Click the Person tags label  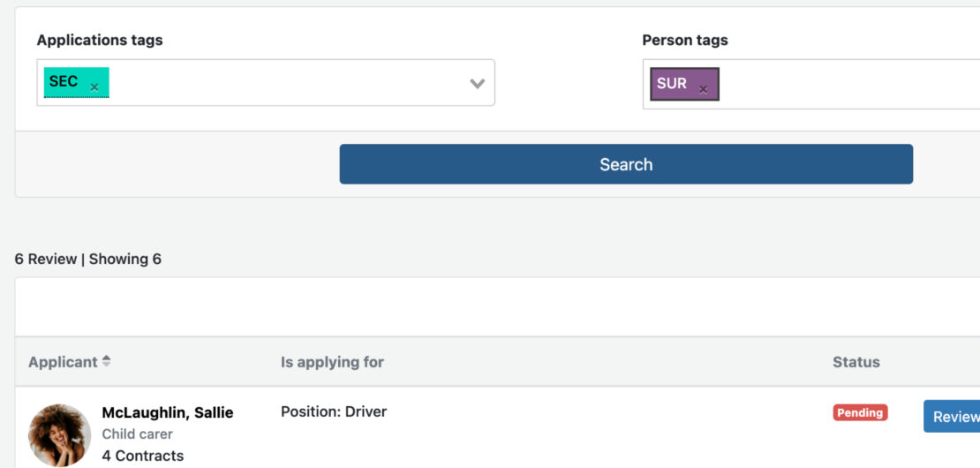coord(685,40)
